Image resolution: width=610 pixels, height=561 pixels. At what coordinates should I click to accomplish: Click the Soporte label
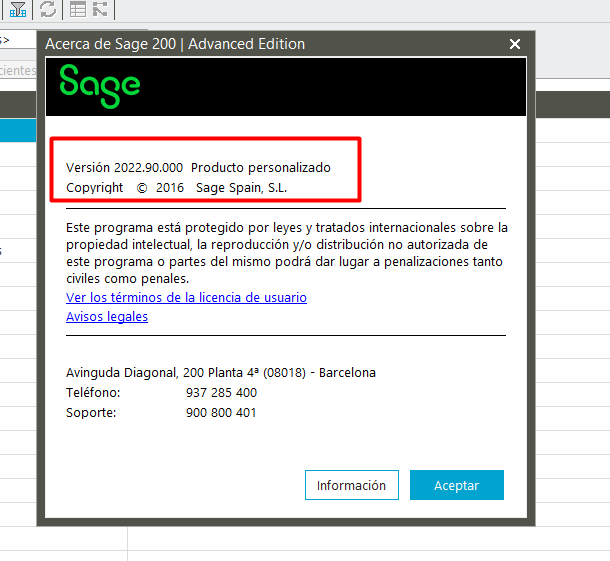(91, 413)
